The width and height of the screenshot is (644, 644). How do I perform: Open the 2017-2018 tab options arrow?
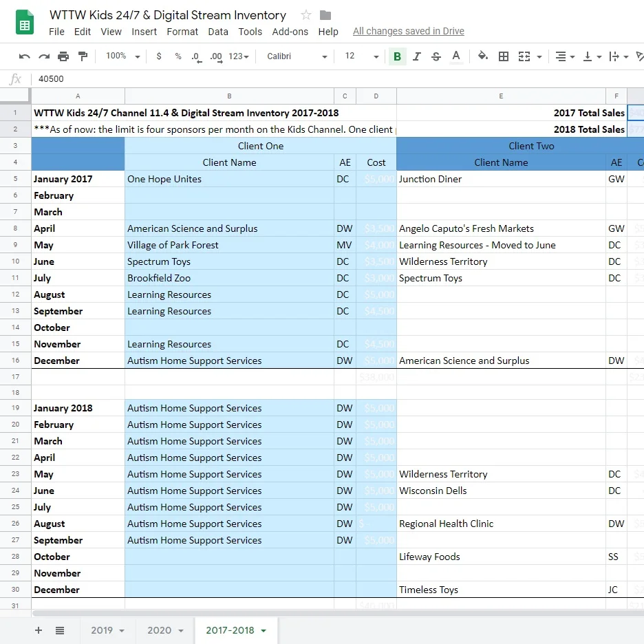pyautogui.click(x=264, y=631)
